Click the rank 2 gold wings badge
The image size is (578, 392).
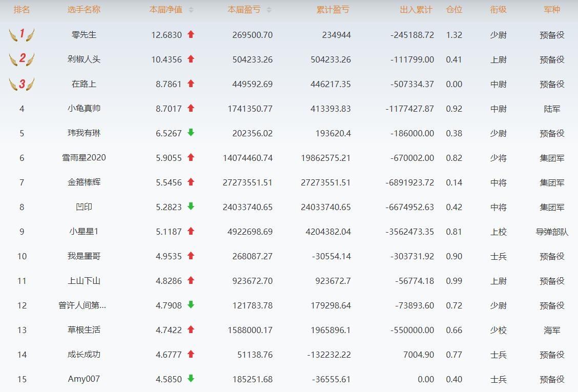click(22, 59)
